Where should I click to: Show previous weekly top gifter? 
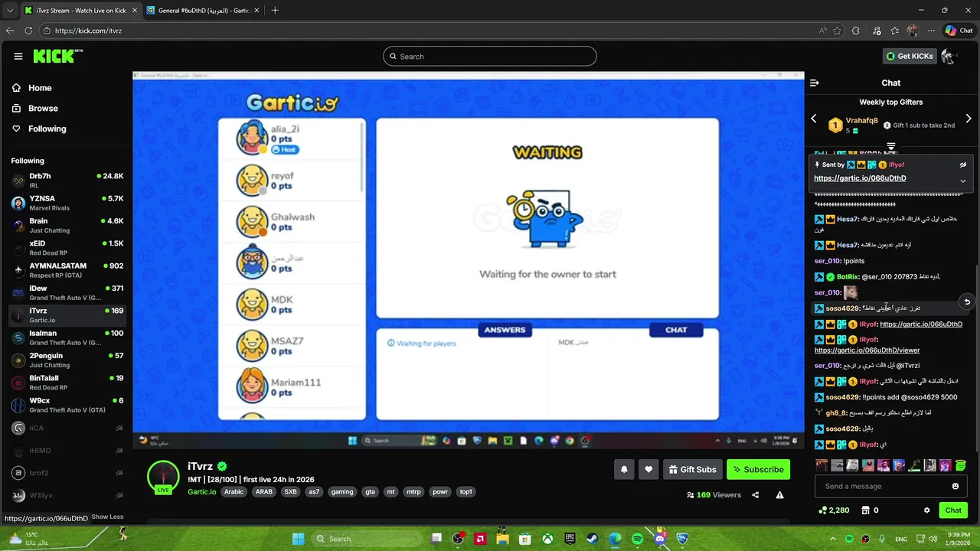[x=814, y=119]
